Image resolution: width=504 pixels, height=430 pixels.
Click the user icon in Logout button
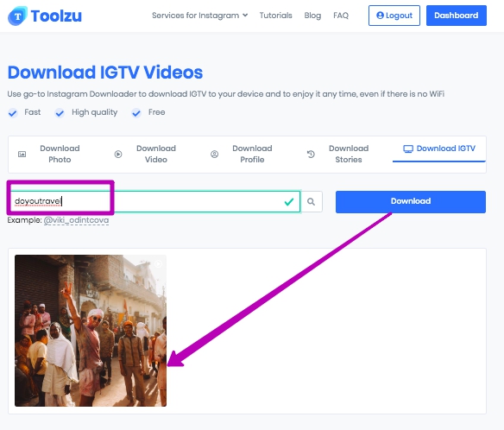(x=380, y=16)
